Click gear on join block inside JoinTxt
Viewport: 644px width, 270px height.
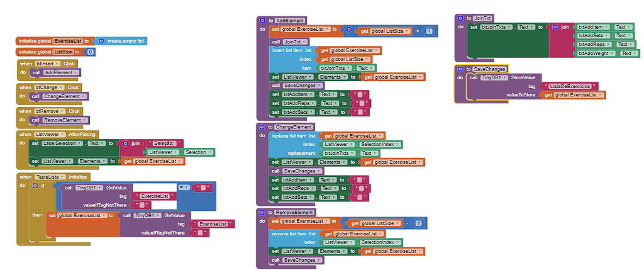(555, 26)
